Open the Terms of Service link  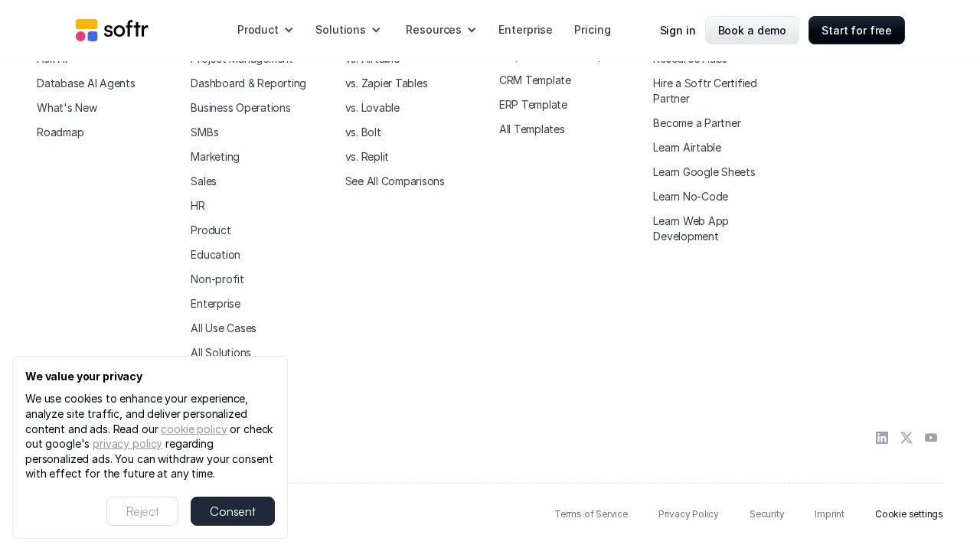[591, 514]
